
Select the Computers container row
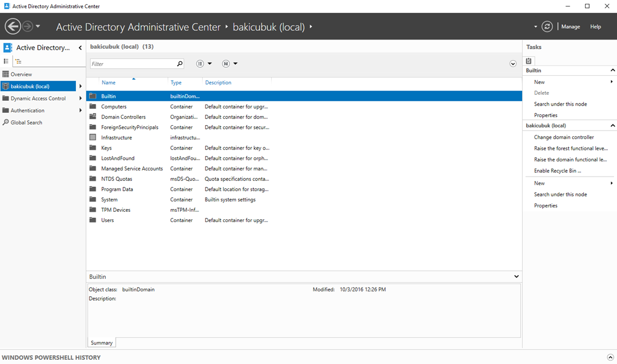pyautogui.click(x=304, y=107)
